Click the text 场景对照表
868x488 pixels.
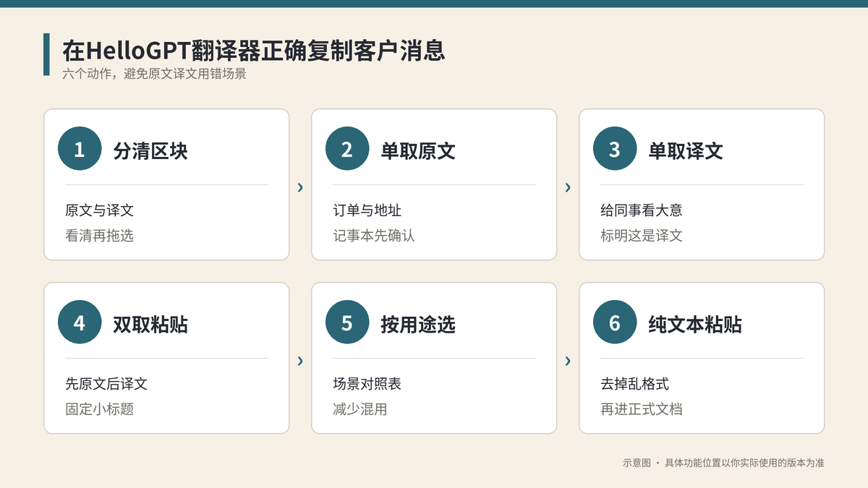pyautogui.click(x=367, y=384)
